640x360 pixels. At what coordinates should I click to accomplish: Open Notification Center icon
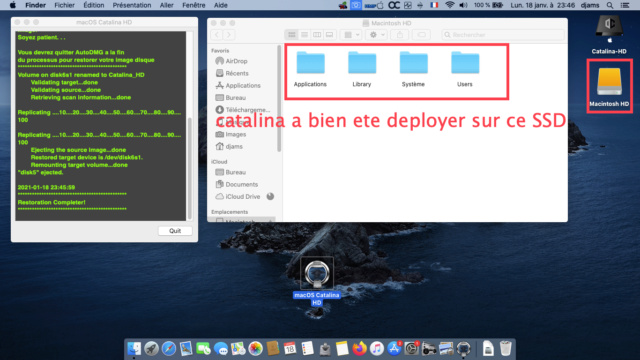coord(625,5)
